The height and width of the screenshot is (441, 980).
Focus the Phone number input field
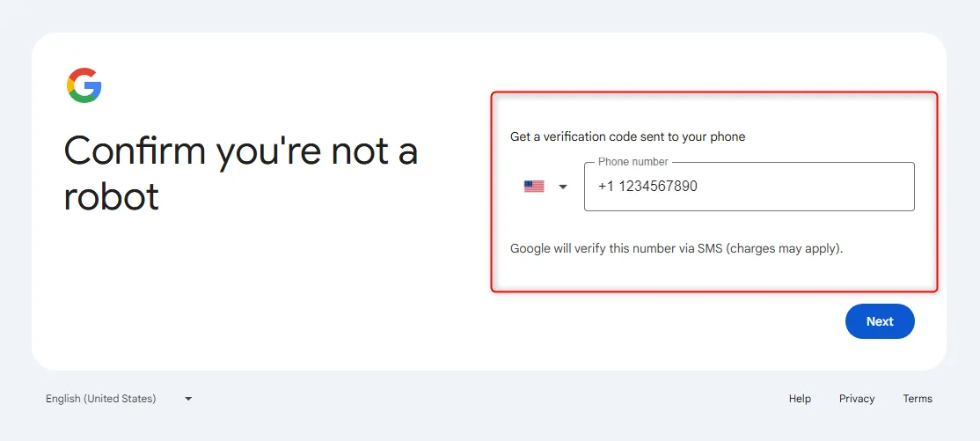[750, 187]
